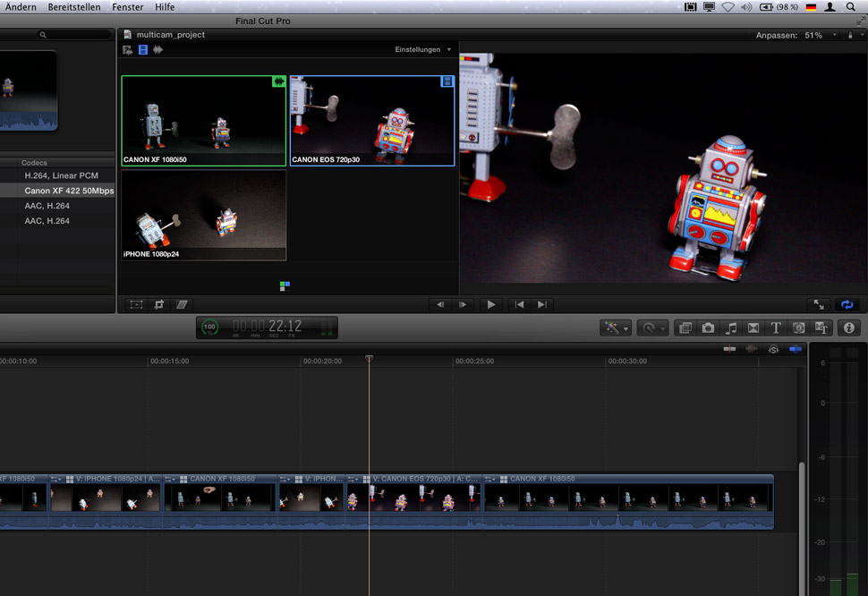
Task: Open the Music and Sound browser
Action: click(731, 328)
